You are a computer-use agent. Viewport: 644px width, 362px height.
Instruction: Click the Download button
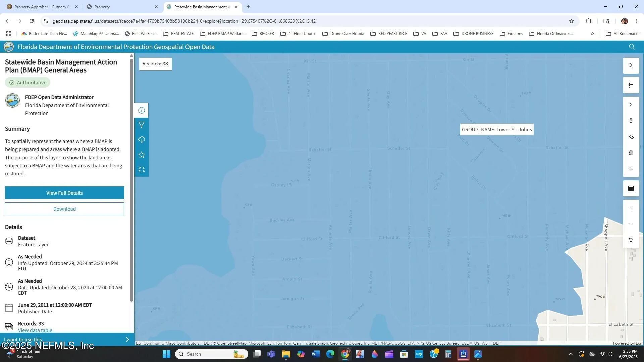click(64, 209)
